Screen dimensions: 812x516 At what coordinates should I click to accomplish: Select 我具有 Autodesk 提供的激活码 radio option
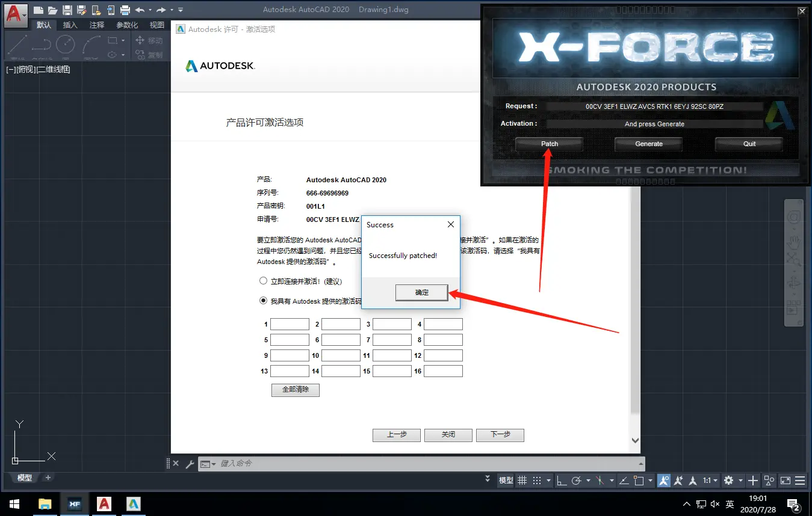pos(263,301)
